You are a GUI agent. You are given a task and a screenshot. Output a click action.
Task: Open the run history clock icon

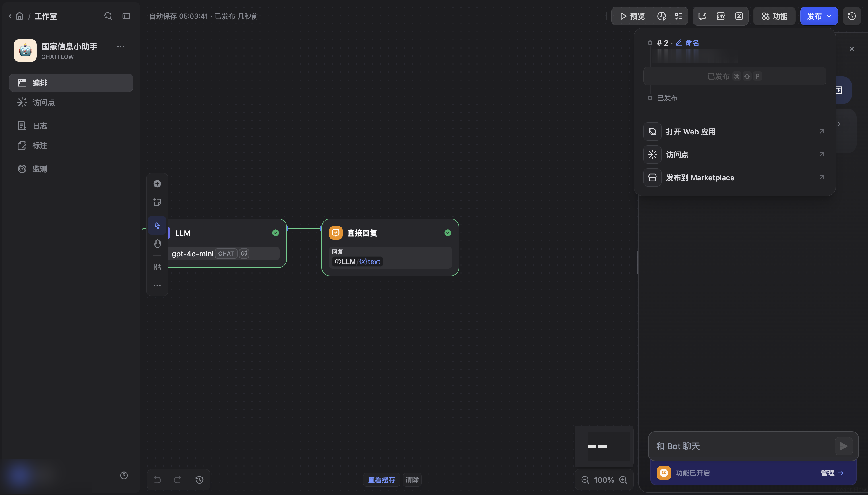pyautogui.click(x=661, y=16)
